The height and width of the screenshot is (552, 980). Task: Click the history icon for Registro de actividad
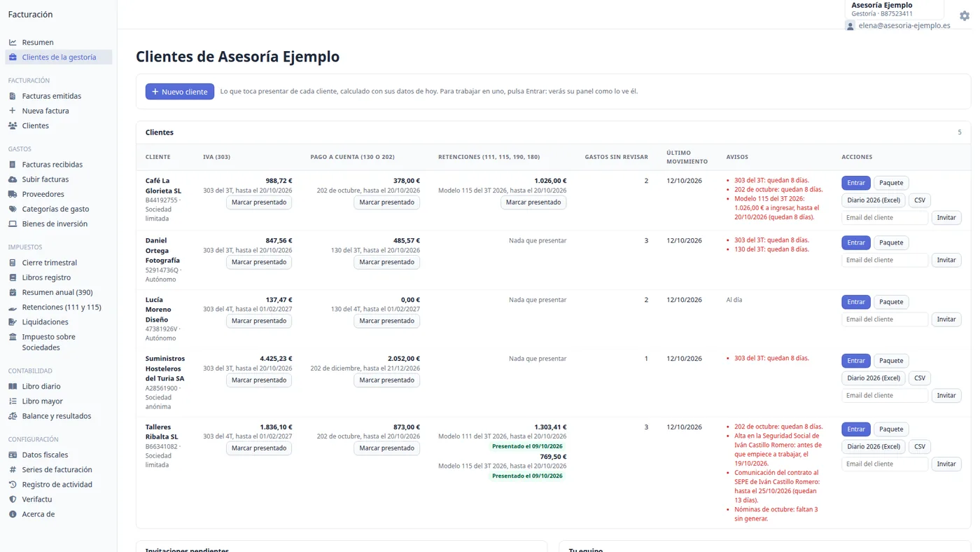(13, 485)
